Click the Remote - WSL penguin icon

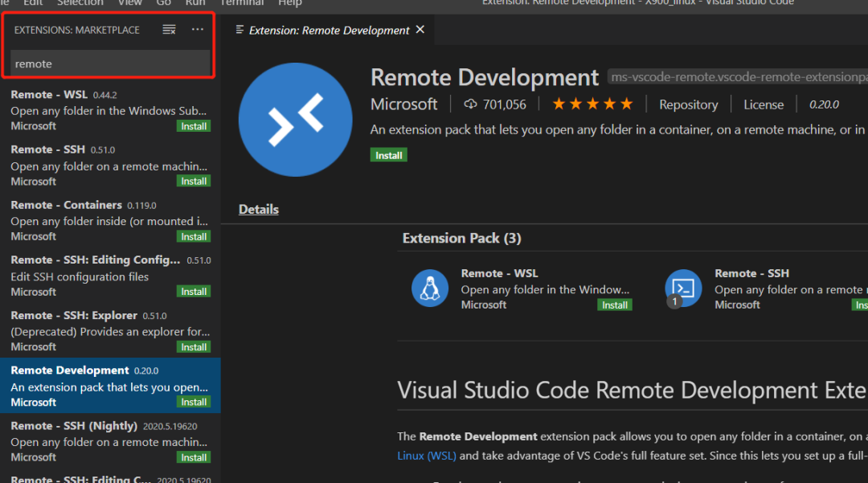click(x=429, y=289)
